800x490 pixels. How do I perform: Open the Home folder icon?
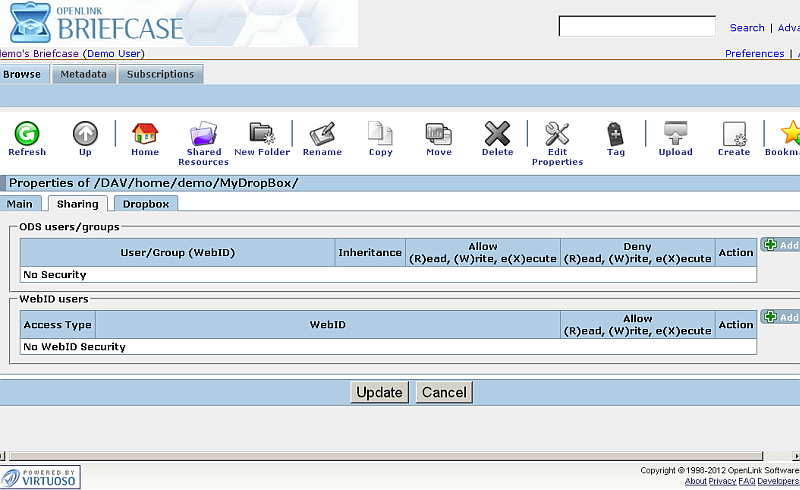tap(145, 134)
